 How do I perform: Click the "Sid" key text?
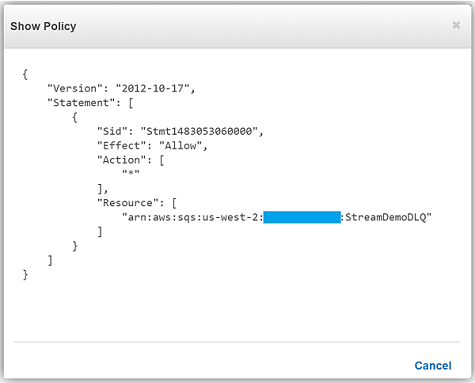(x=112, y=131)
